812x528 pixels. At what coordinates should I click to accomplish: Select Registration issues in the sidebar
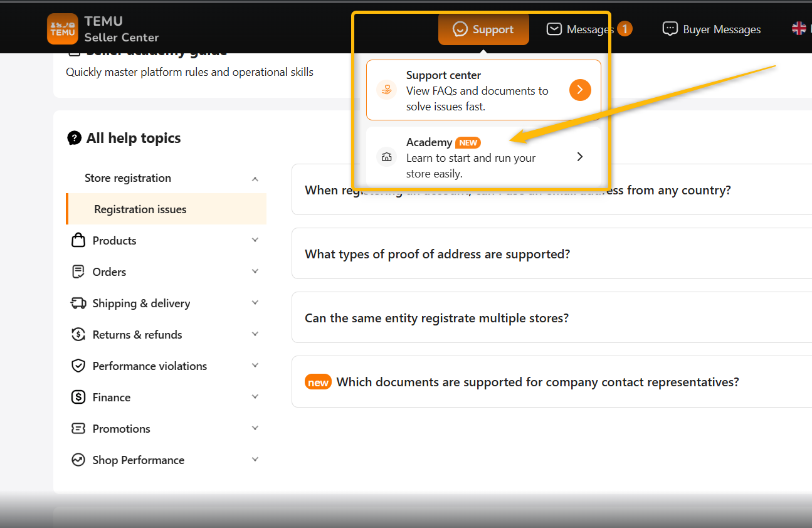[x=166, y=209]
